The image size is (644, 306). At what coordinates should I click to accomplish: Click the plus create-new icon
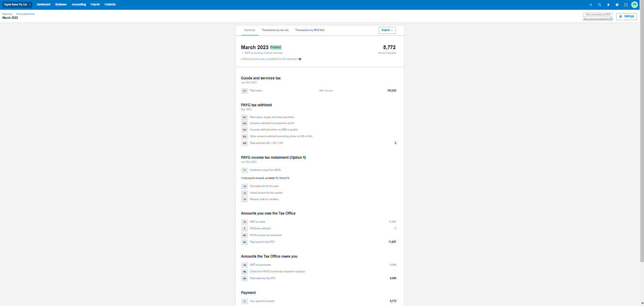coord(591,5)
